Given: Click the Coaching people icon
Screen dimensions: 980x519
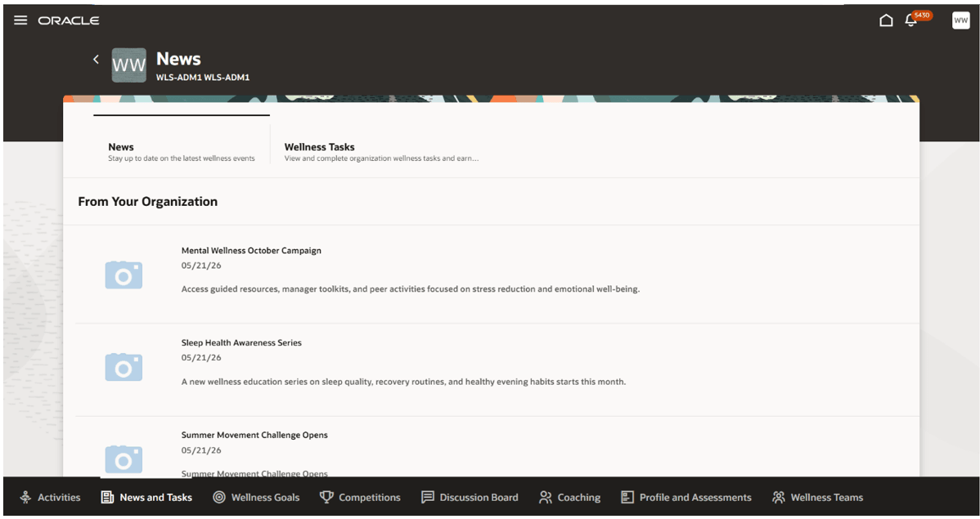Looking at the screenshot, I should (x=546, y=497).
